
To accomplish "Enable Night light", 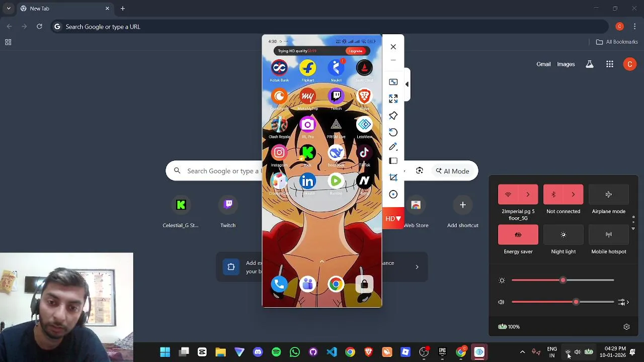I will click(x=563, y=235).
